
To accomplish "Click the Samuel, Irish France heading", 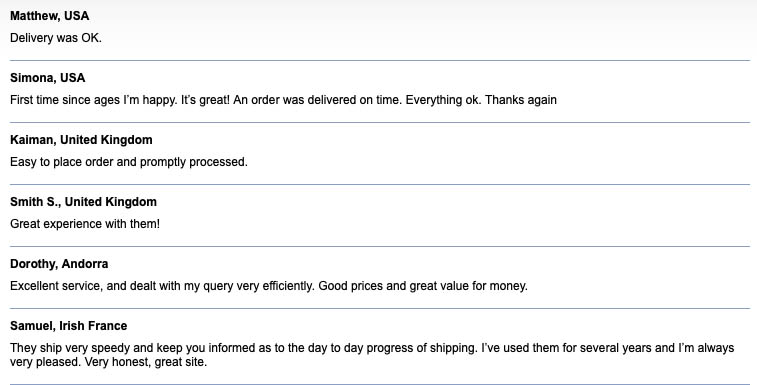I will pos(69,326).
